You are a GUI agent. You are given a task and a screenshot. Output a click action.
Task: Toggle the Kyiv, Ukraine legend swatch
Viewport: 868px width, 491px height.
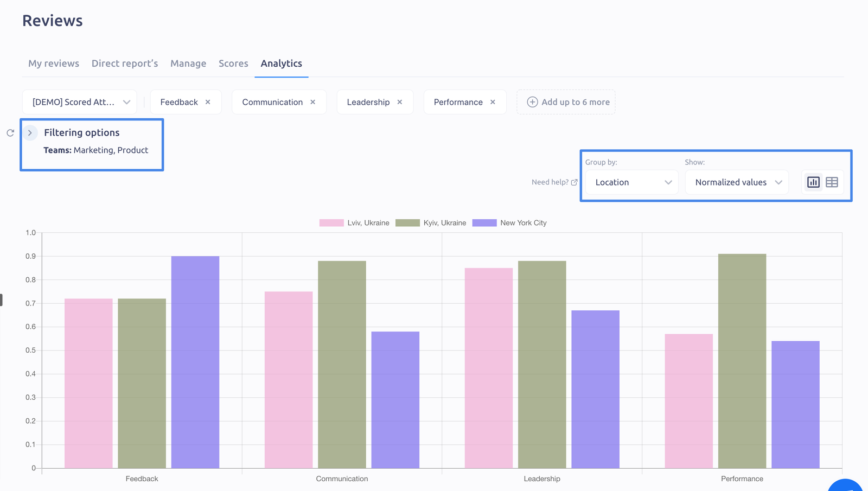(x=407, y=223)
